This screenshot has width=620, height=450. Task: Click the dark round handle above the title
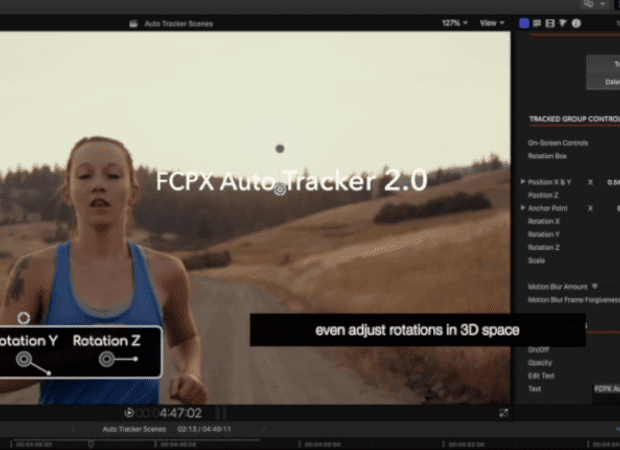click(280, 149)
